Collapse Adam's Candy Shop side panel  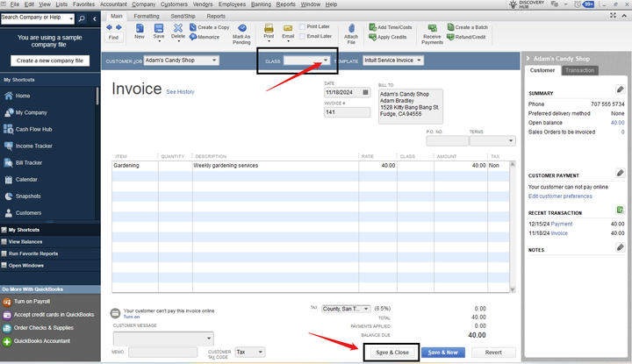[x=528, y=59]
